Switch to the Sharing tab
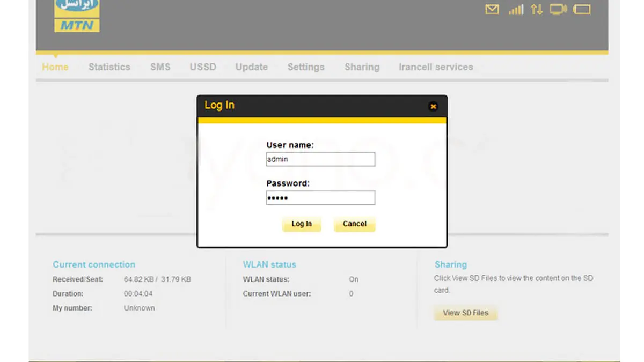The width and height of the screenshot is (644, 362). pos(362,67)
